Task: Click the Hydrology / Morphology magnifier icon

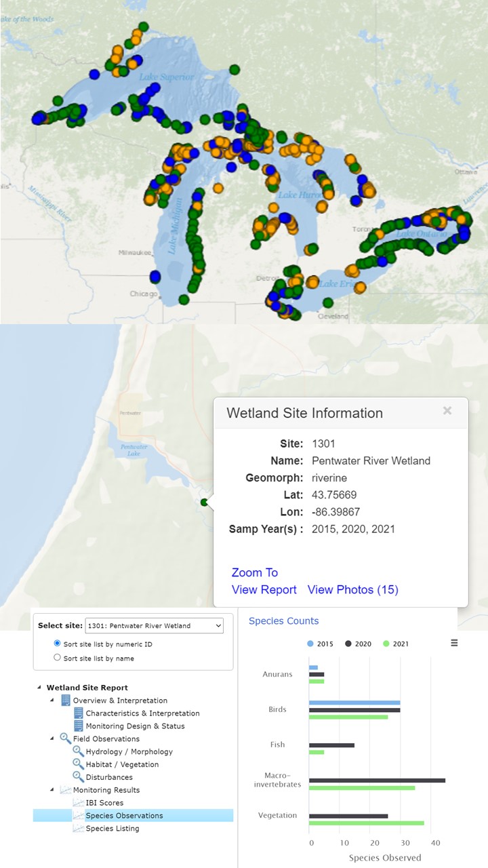Action: click(79, 751)
